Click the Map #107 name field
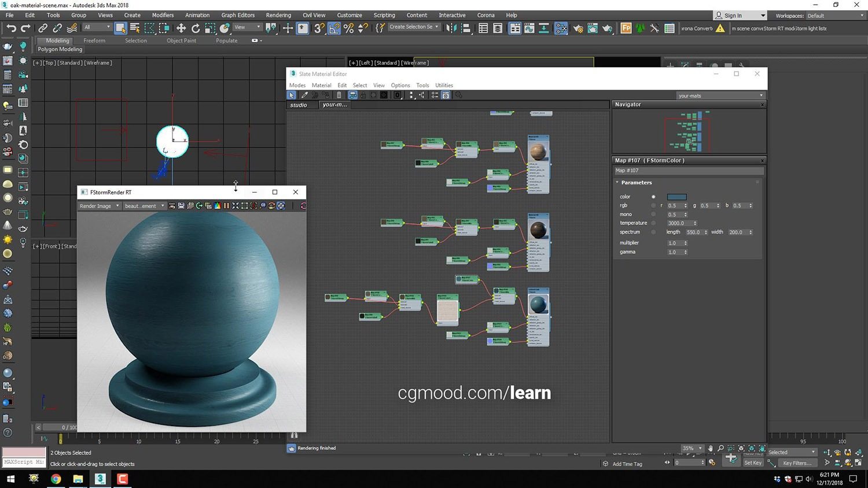Image resolution: width=868 pixels, height=488 pixels. (689, 171)
